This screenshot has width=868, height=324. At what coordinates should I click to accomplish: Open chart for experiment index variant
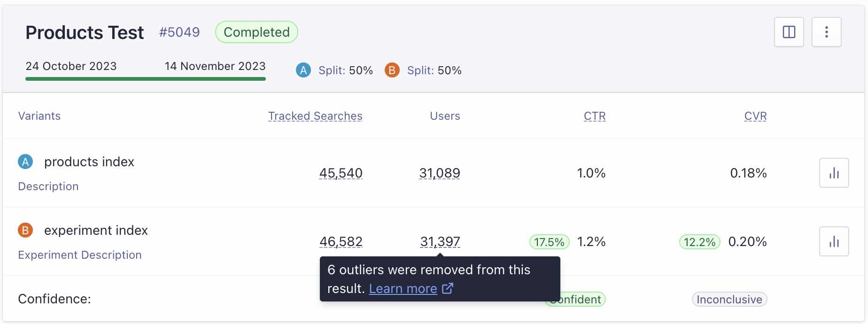(834, 241)
